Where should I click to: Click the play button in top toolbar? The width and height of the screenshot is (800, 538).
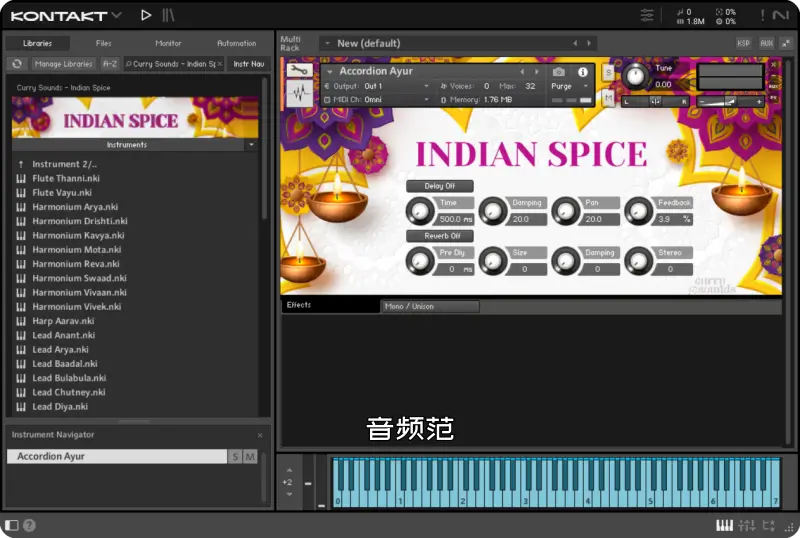146,15
